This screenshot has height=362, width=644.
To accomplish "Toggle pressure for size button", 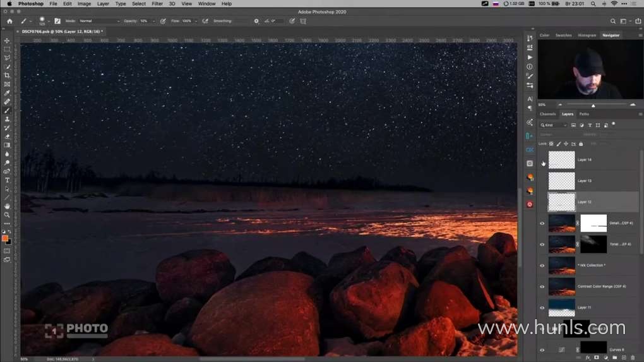I will pyautogui.click(x=292, y=21).
